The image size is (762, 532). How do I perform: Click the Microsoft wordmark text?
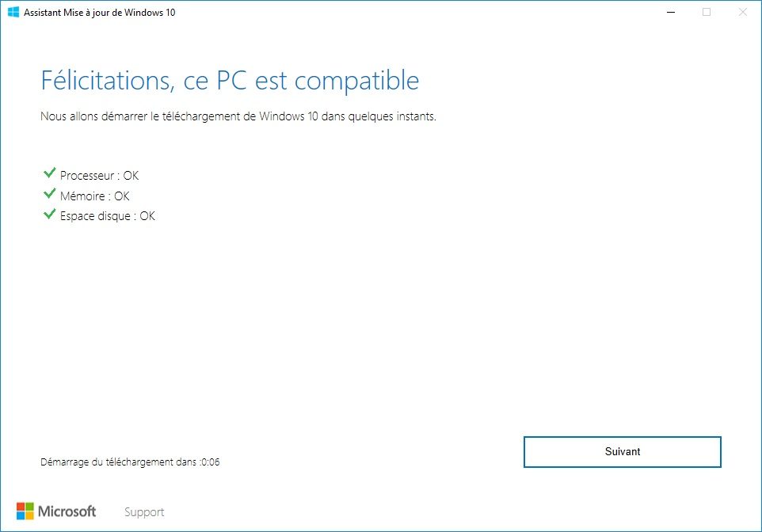(x=67, y=511)
